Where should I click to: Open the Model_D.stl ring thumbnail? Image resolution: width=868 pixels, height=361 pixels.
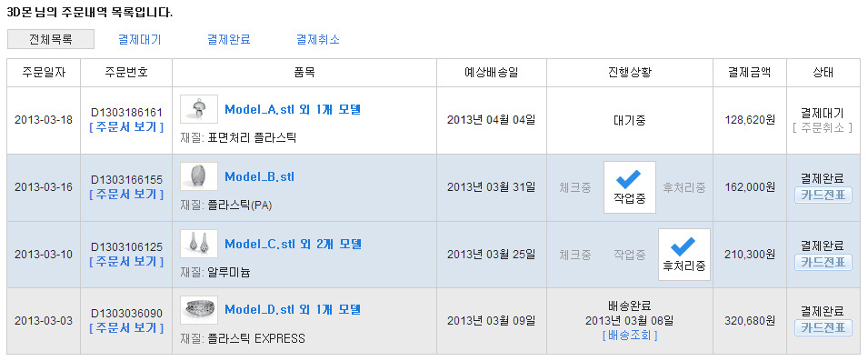click(x=199, y=310)
